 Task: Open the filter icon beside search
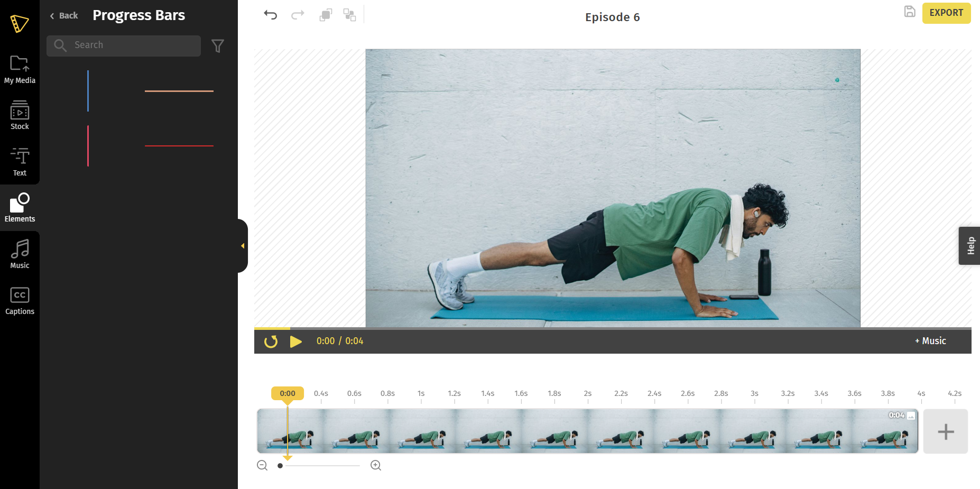218,46
